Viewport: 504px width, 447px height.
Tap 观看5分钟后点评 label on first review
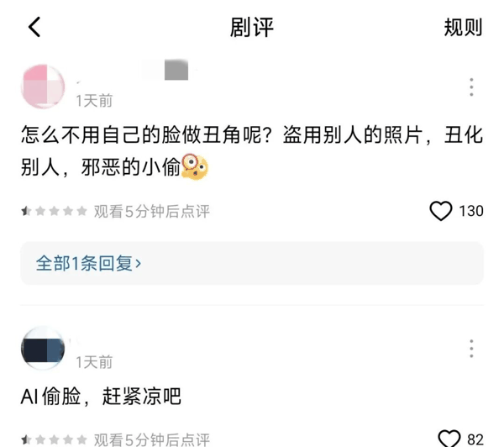pyautogui.click(x=152, y=212)
